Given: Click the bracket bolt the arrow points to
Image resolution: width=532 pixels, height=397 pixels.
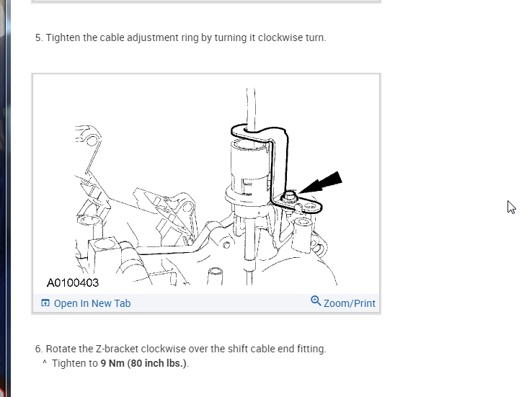Looking at the screenshot, I should click(x=289, y=196).
